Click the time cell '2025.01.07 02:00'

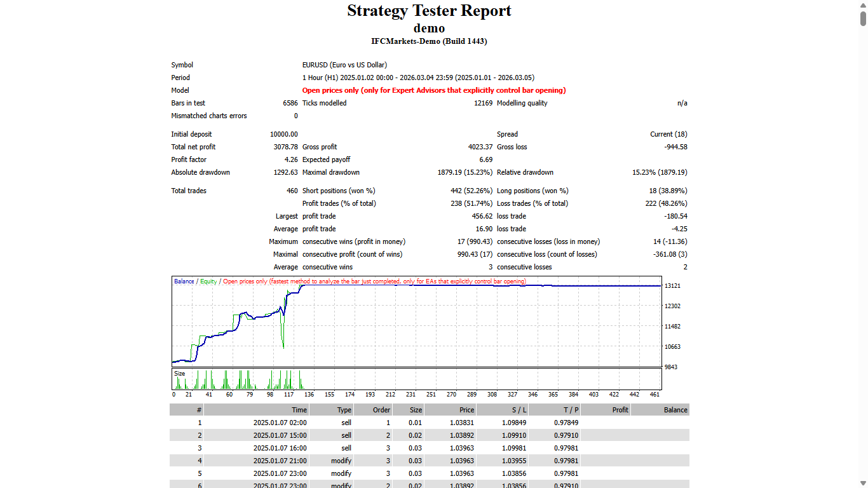pos(280,423)
